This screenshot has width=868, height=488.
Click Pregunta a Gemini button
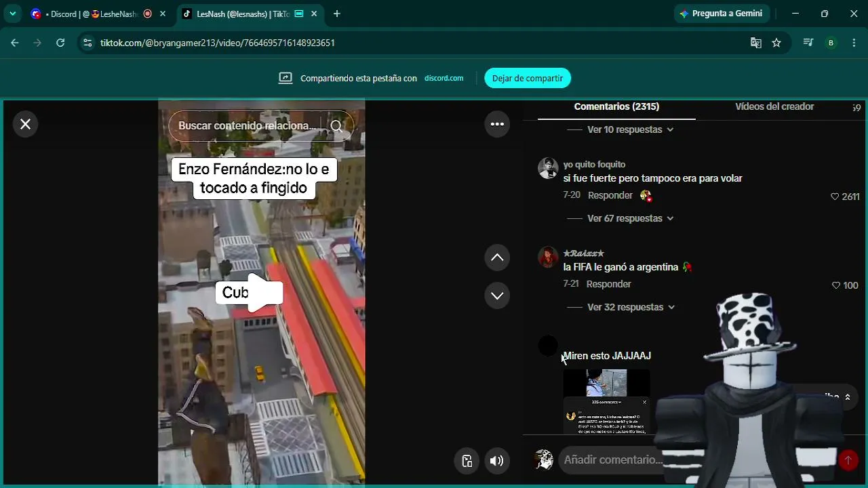coord(721,14)
